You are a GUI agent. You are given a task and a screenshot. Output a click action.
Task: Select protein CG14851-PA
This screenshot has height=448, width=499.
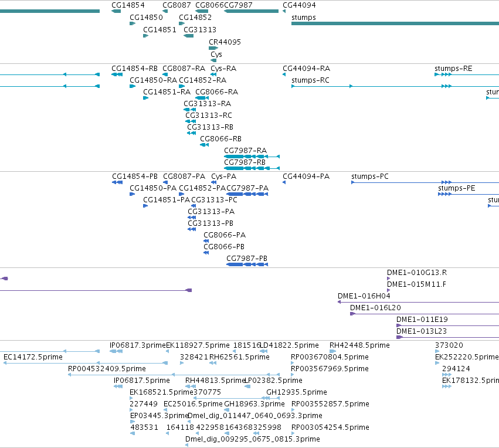pyautogui.click(x=166, y=200)
